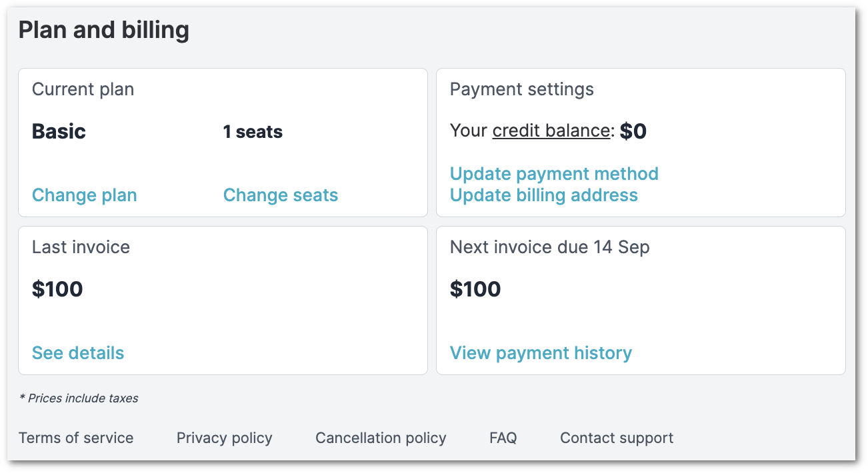Go to the Privacy policy page

pos(224,438)
